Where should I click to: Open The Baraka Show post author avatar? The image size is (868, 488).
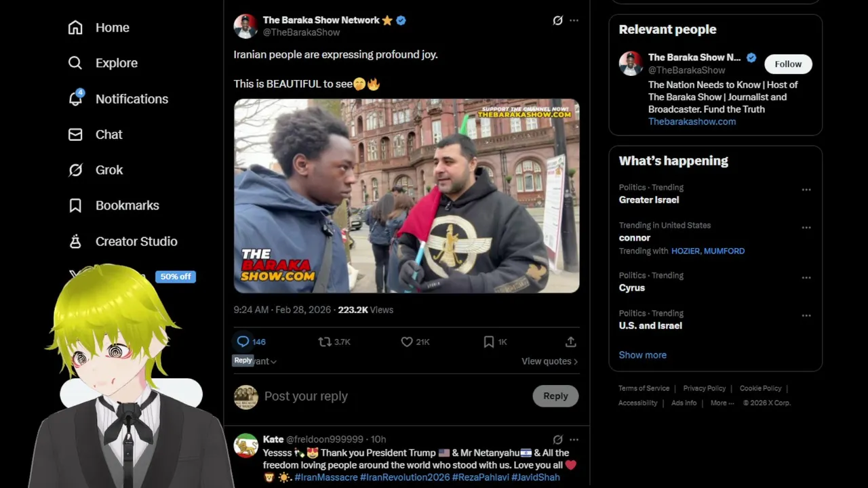pyautogui.click(x=245, y=26)
